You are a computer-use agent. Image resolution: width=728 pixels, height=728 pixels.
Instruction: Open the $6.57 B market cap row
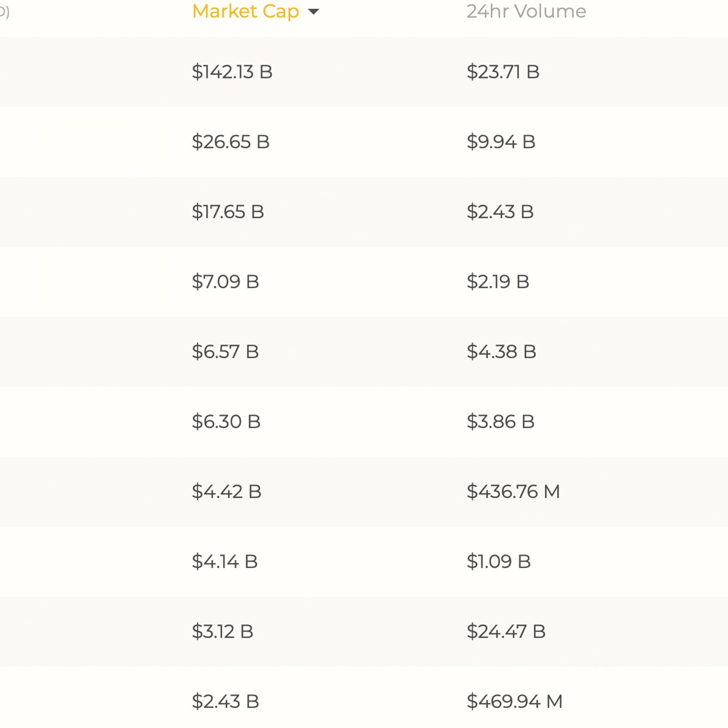tap(364, 352)
